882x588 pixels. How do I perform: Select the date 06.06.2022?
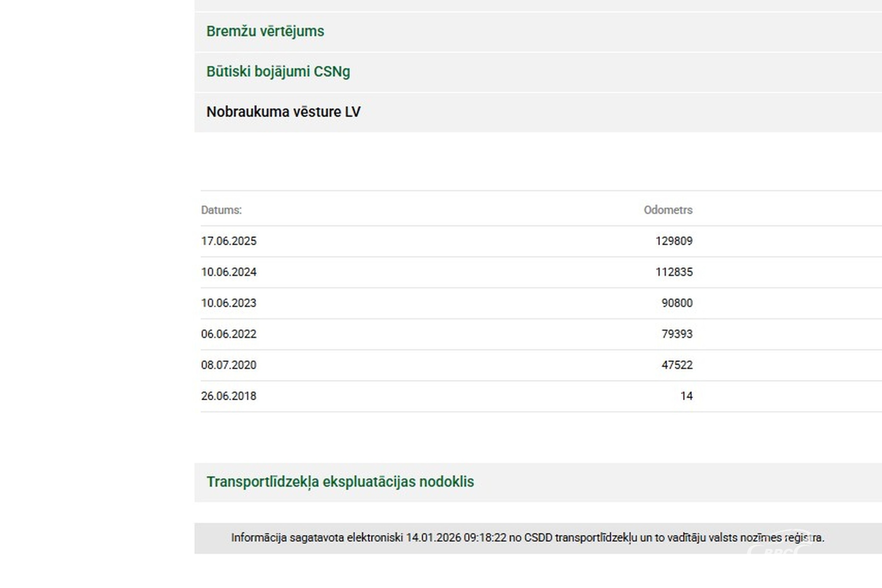pyautogui.click(x=229, y=334)
